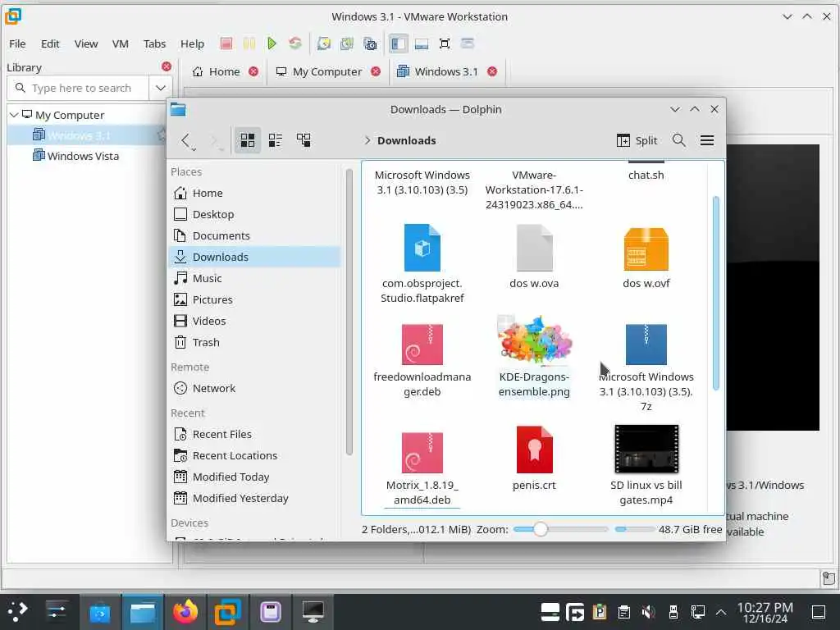Adjust the Dolphin zoom slider handle
Screen dimensions: 840x630
540,529
